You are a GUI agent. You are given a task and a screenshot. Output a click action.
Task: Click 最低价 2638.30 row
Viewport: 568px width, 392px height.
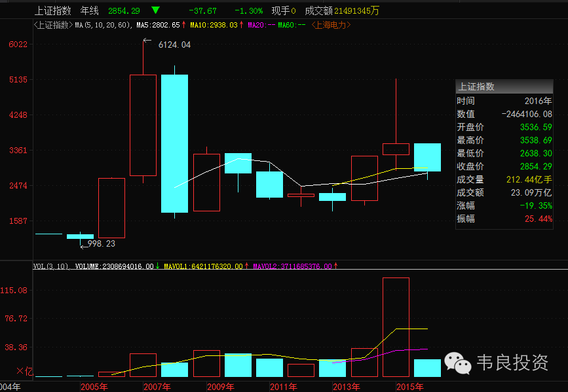504,153
